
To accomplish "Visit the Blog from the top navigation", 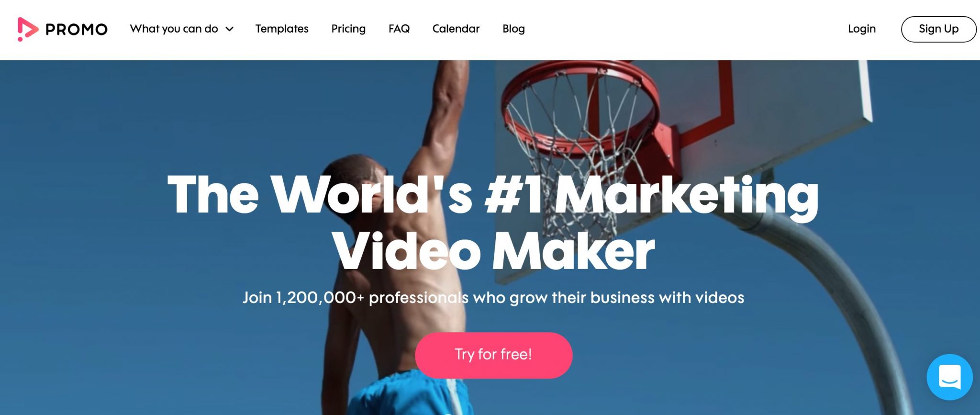I will click(x=513, y=29).
